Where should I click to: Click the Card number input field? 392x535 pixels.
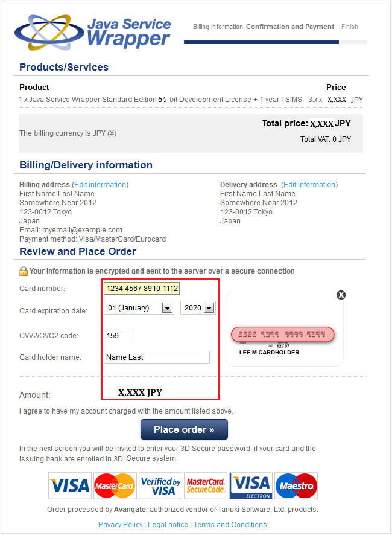(x=142, y=288)
